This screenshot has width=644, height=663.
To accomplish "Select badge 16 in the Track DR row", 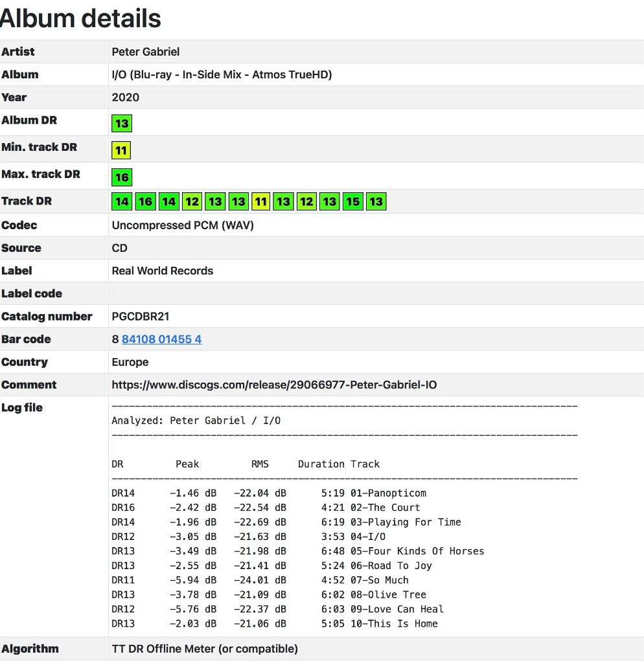I will click(145, 201).
